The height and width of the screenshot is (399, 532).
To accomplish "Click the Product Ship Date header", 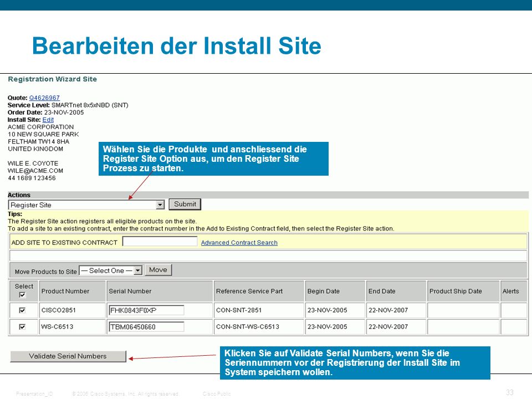I will (463, 291).
